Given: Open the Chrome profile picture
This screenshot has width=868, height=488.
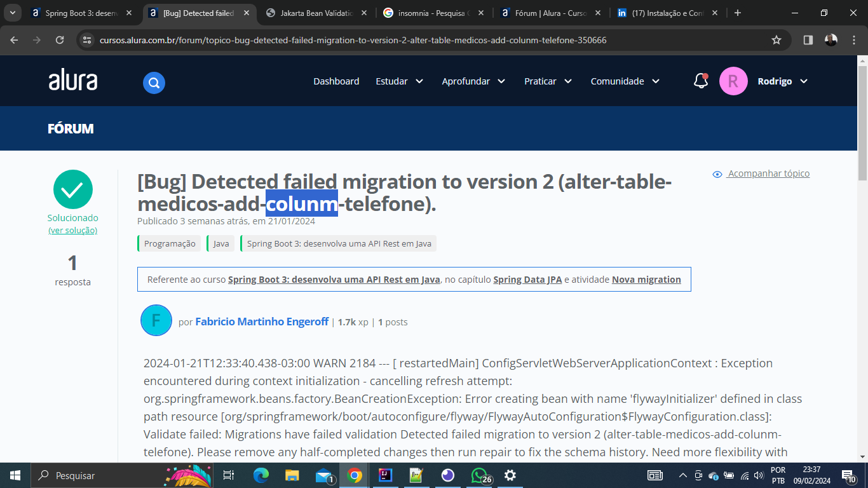Looking at the screenshot, I should [831, 40].
